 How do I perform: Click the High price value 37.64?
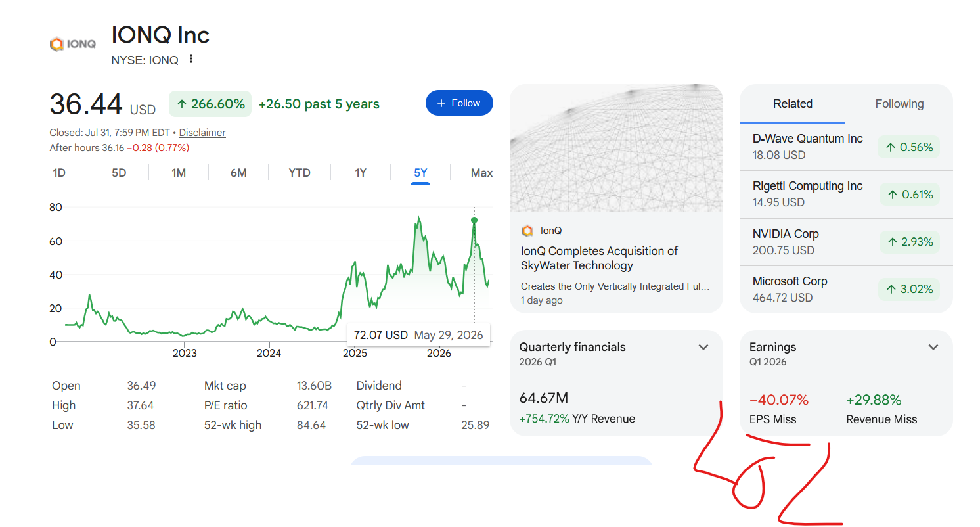[x=141, y=405]
